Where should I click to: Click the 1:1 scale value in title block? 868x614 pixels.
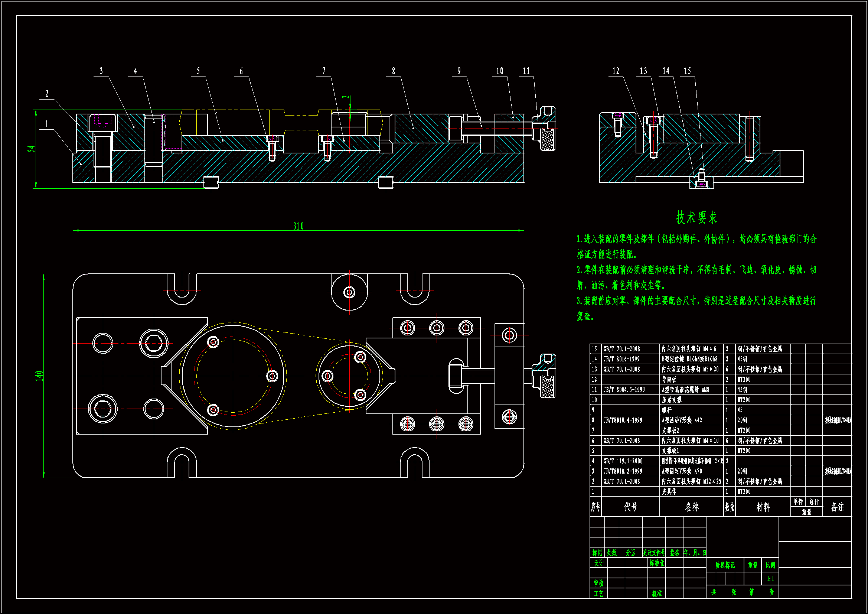pyautogui.click(x=770, y=579)
